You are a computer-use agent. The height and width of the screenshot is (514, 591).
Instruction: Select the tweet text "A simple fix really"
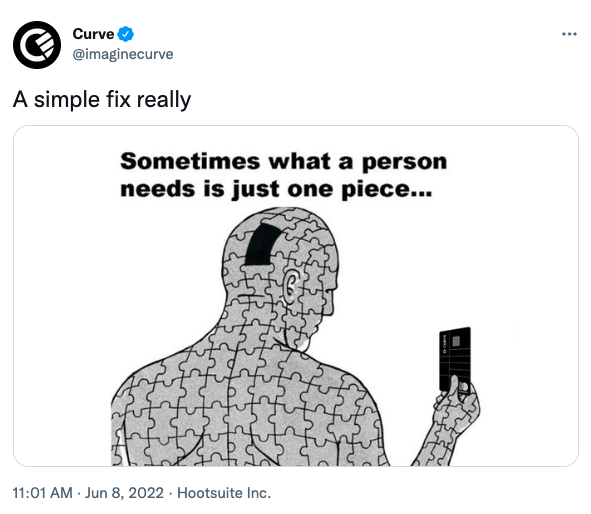pyautogui.click(x=102, y=99)
